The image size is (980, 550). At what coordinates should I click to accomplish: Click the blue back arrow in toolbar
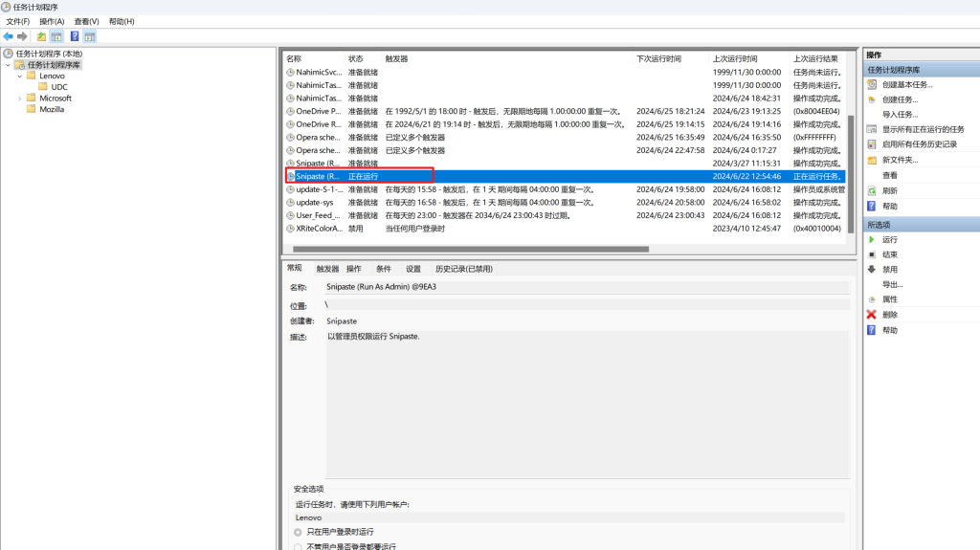[x=9, y=36]
